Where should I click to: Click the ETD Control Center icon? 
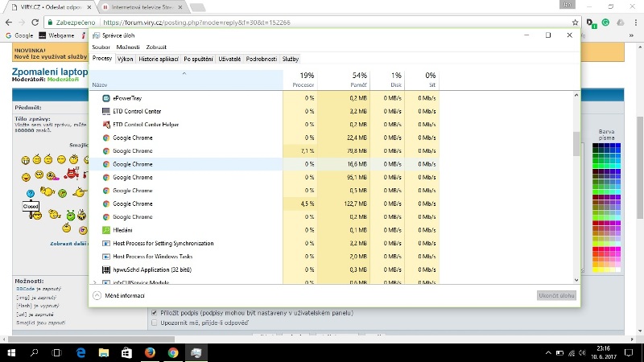pos(106,111)
